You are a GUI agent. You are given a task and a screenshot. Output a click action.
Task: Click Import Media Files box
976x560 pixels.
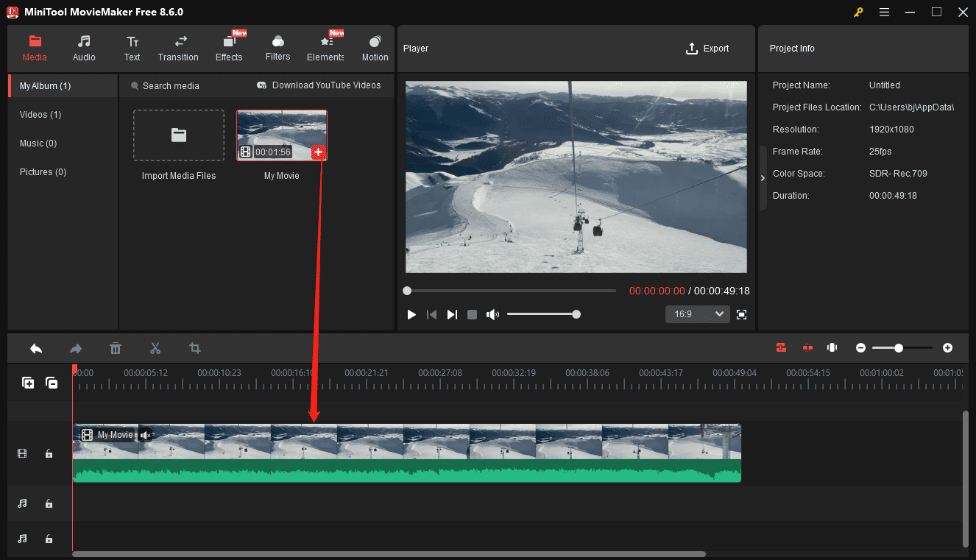coord(179,135)
